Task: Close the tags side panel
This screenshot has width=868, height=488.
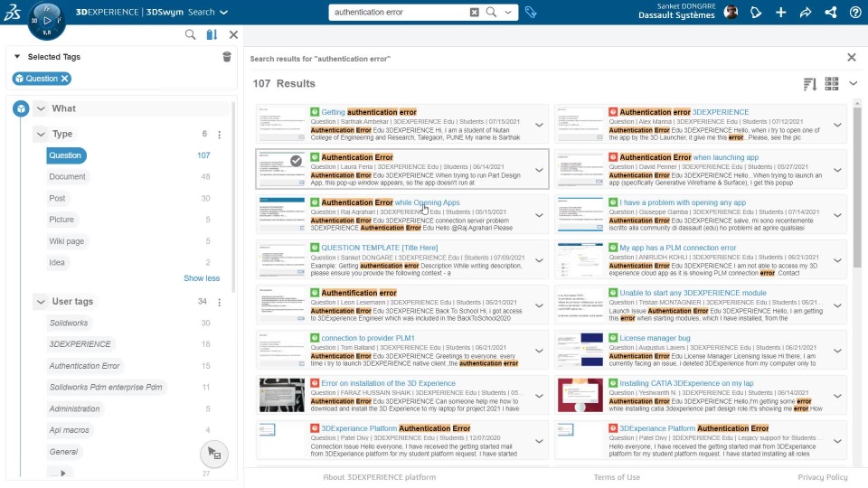Action: point(233,35)
